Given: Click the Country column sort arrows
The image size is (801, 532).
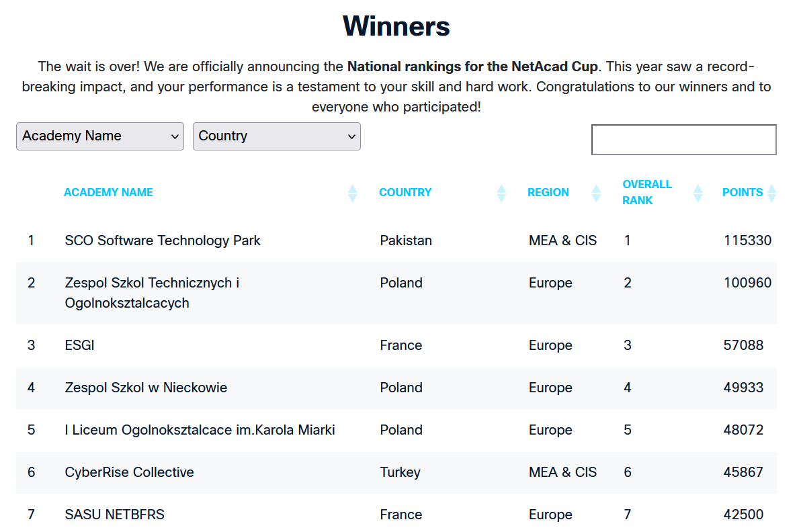Looking at the screenshot, I should click(x=501, y=193).
